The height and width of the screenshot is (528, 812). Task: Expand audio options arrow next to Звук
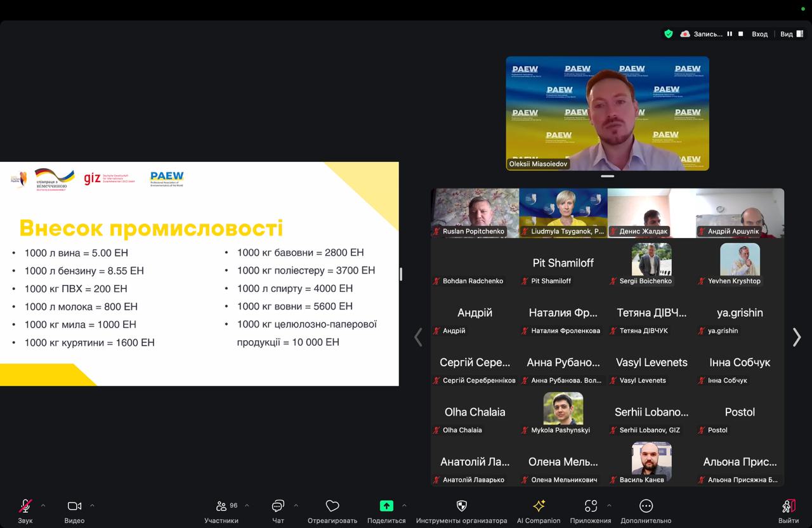[43, 506]
